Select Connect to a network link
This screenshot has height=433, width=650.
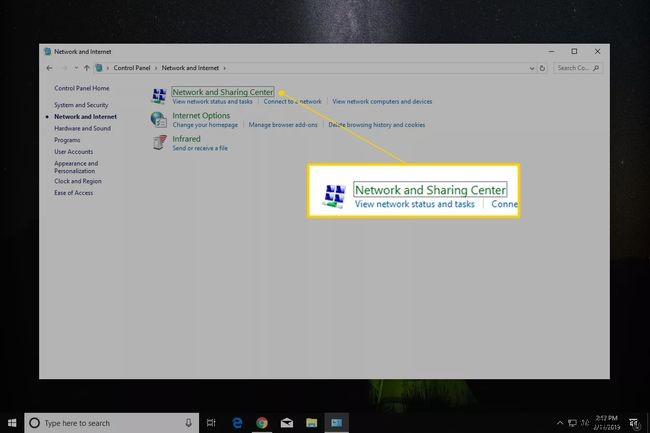pyautogui.click(x=292, y=102)
